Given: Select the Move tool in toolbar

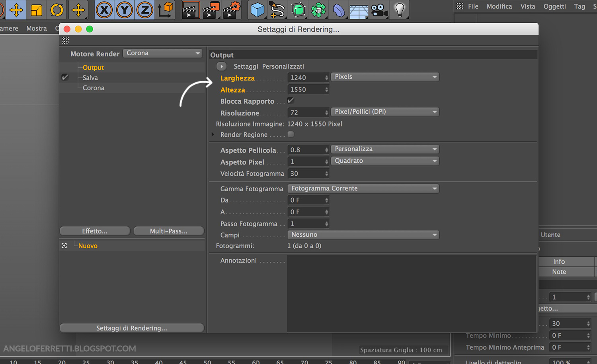Looking at the screenshot, I should tap(16, 10).
